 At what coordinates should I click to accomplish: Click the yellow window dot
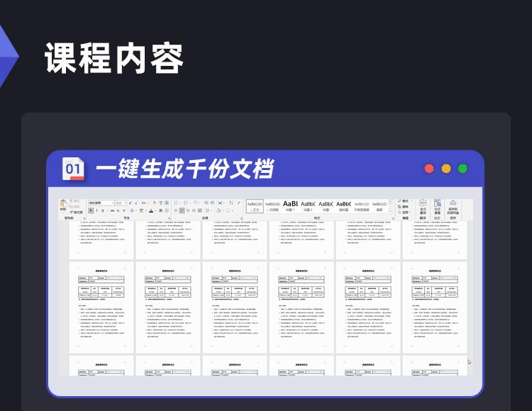point(446,169)
